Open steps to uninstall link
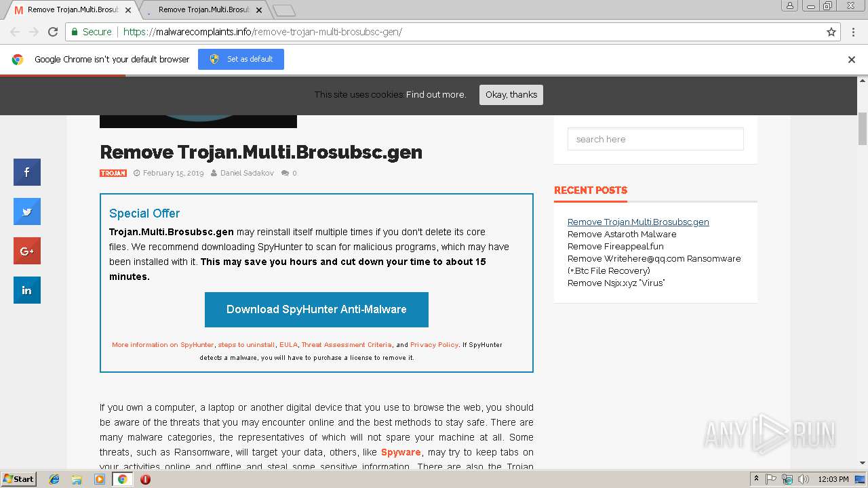Viewport: 868px width, 488px height. click(247, 344)
